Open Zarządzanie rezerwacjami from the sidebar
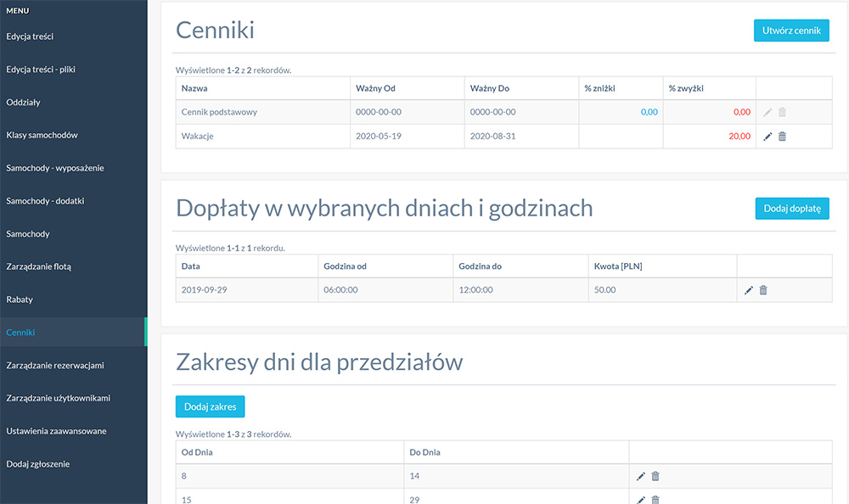 (55, 366)
